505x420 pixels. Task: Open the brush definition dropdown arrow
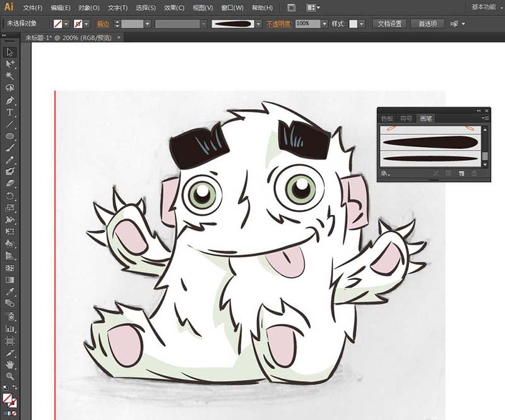click(x=258, y=24)
